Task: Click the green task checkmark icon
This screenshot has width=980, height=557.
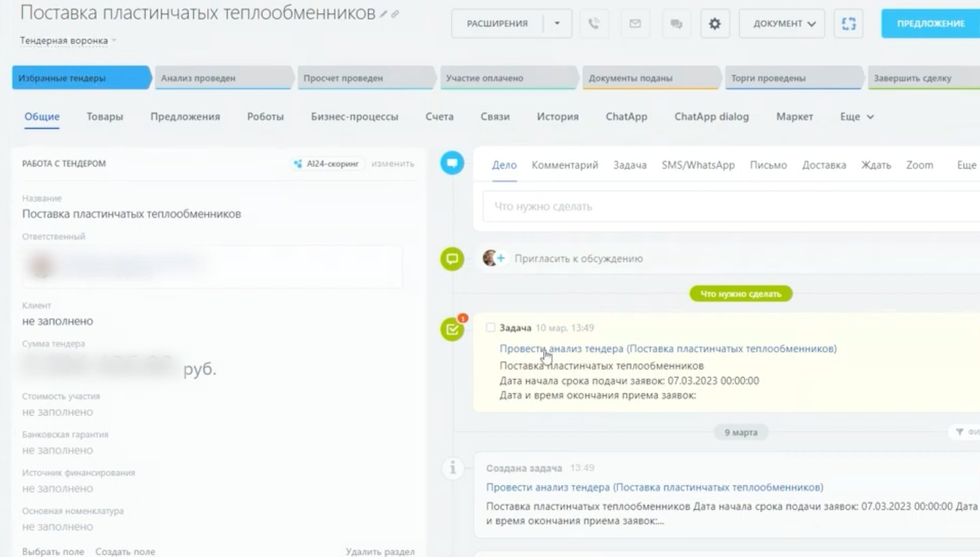Action: tap(451, 330)
